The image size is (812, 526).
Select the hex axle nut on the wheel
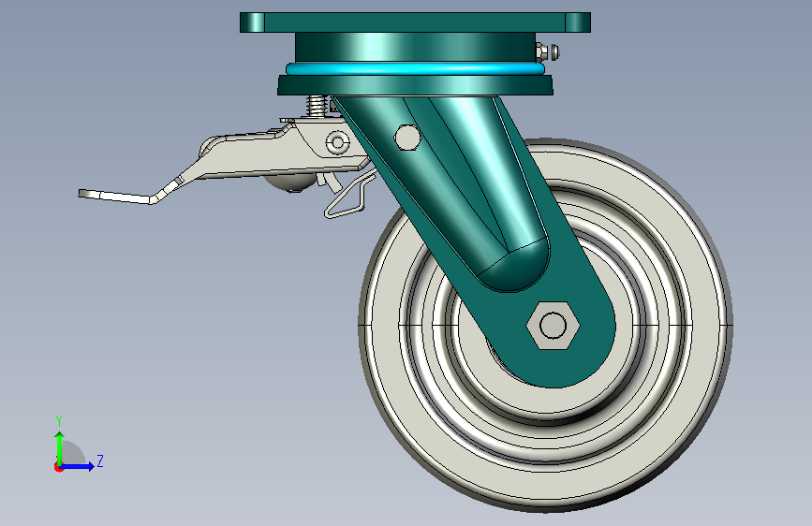click(554, 326)
